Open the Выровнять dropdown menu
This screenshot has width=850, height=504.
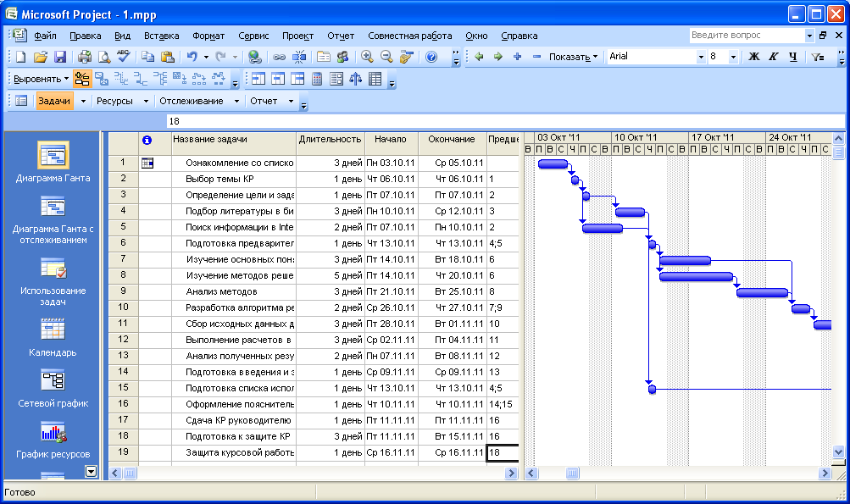pos(42,79)
